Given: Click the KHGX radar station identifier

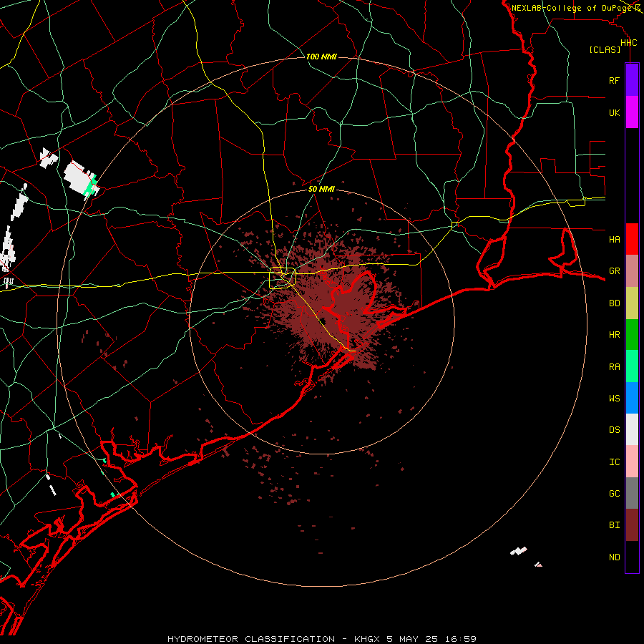Looking at the screenshot, I should click(x=368, y=639).
